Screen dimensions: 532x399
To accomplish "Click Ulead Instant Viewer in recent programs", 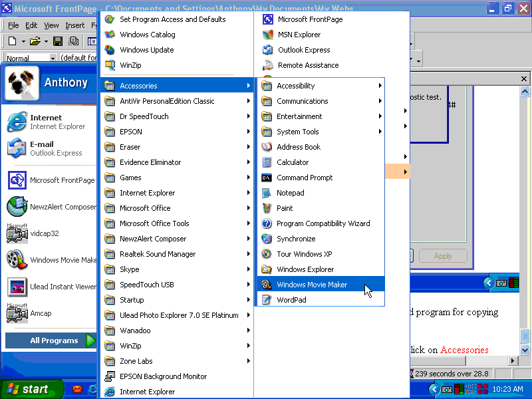I will (51, 287).
